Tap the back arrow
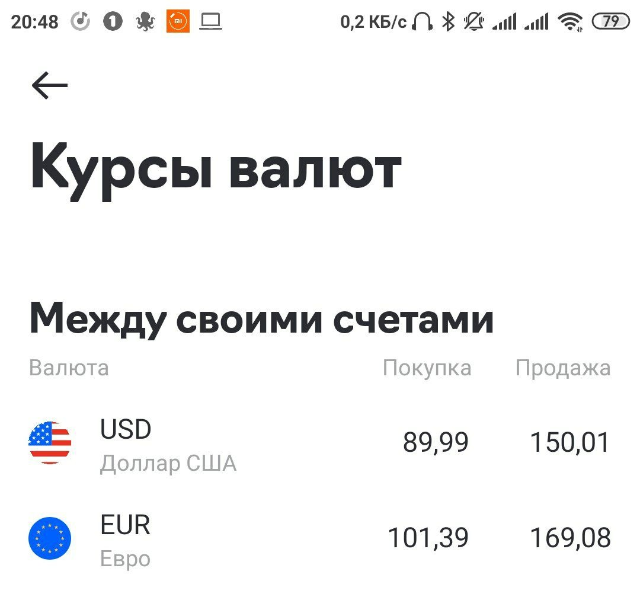The width and height of the screenshot is (640, 600). tap(49, 86)
